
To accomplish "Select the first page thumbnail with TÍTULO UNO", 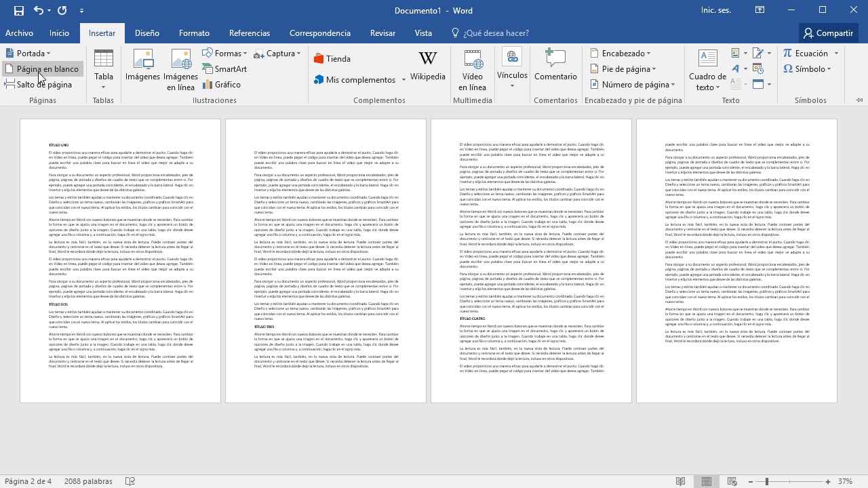I will point(120,261).
